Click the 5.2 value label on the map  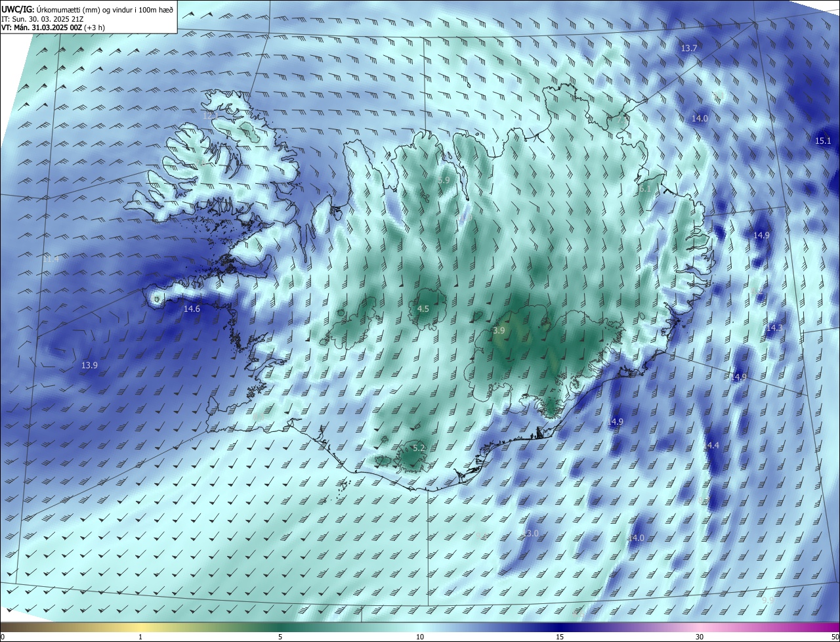419,448
